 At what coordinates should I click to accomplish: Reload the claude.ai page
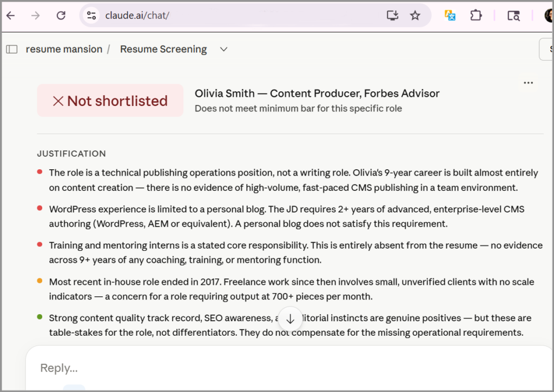(x=61, y=15)
